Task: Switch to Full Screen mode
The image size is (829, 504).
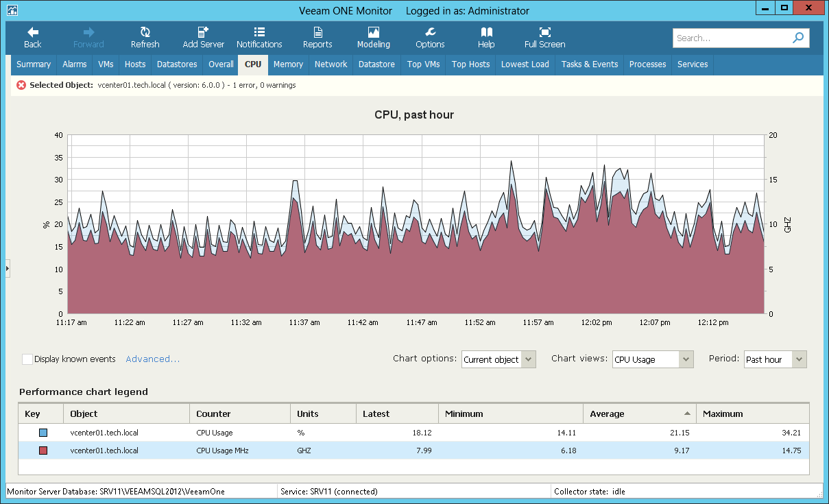Action: tap(544, 38)
